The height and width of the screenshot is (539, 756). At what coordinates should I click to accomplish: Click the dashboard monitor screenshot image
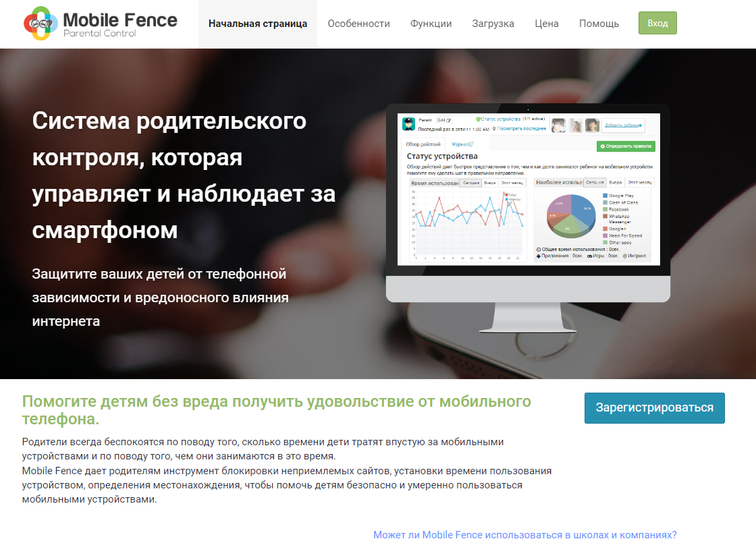528,218
